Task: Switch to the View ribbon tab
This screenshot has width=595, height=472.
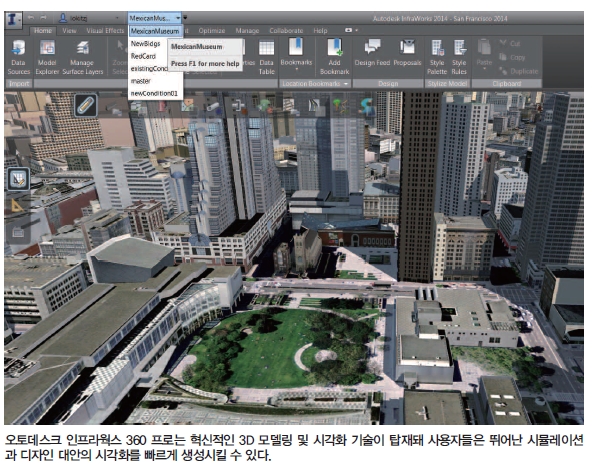Action: (x=69, y=31)
